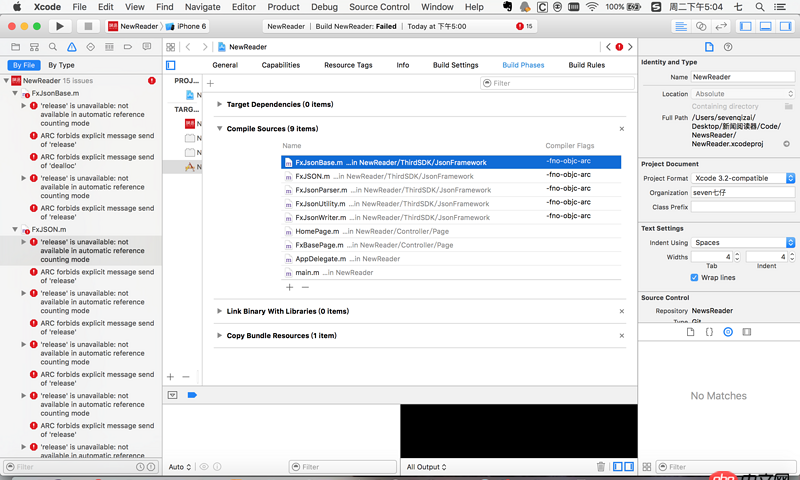This screenshot has height=480, width=800.
Task: Expand Copy Bundle Resources section
Action: coord(219,336)
